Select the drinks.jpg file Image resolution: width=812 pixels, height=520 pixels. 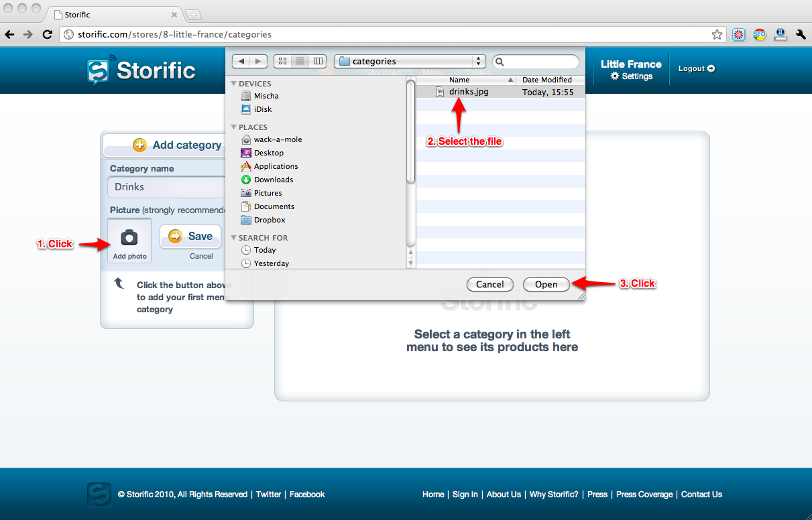[x=469, y=92]
